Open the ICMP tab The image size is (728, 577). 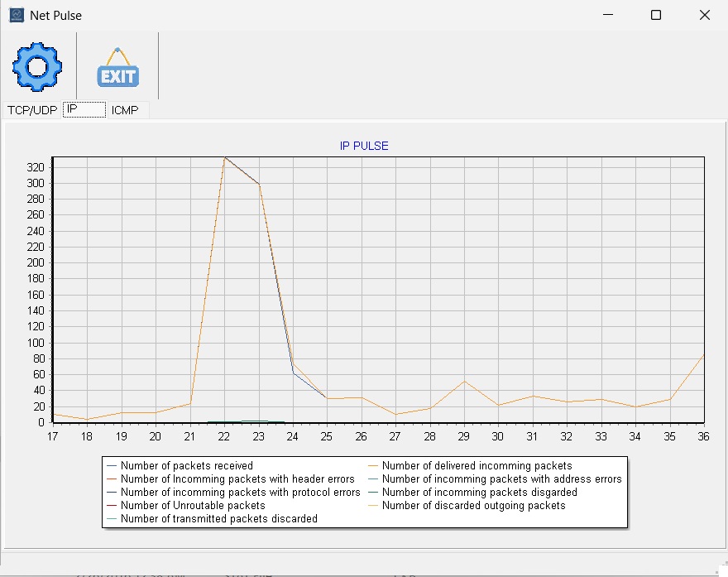(x=126, y=110)
